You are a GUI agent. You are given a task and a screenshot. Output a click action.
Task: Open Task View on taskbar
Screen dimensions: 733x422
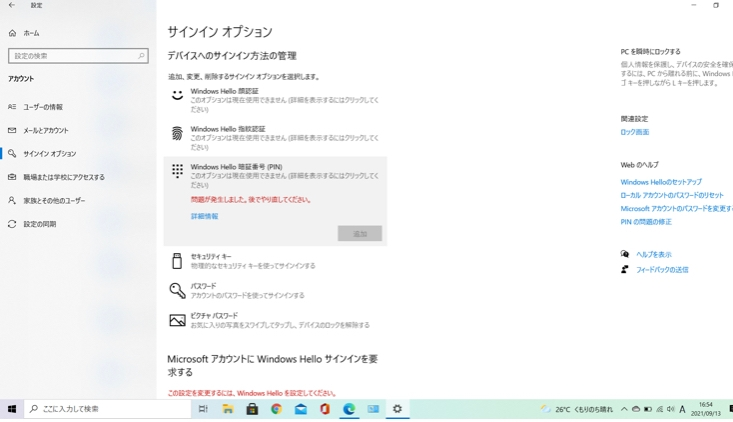pos(203,409)
